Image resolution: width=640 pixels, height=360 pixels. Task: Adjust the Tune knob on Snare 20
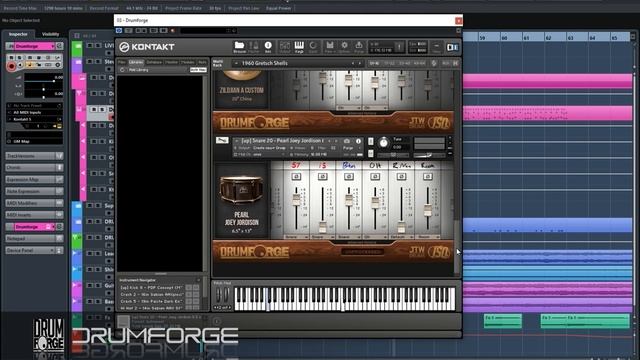click(383, 143)
